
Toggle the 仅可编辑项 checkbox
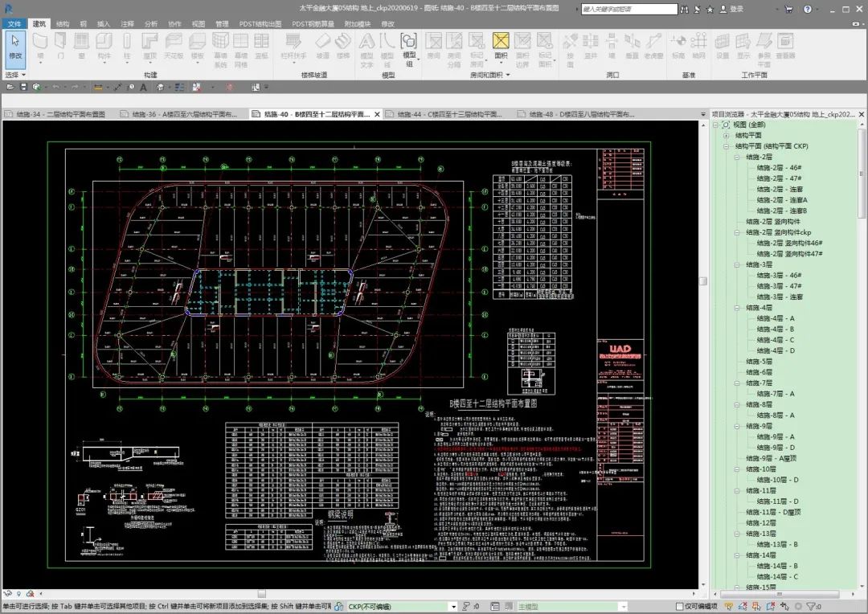pos(680,607)
